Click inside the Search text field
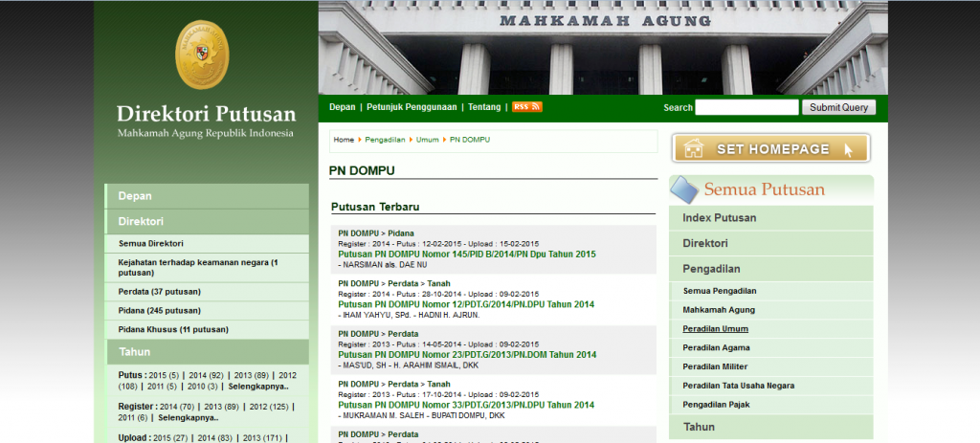Image resolution: width=980 pixels, height=443 pixels. 746,107
